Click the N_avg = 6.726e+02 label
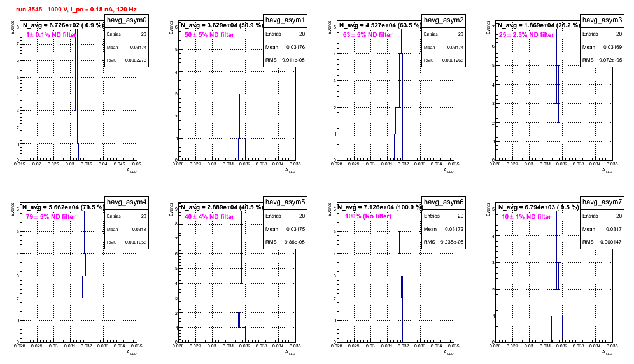The height and width of the screenshot is (364, 634). pos(62,25)
